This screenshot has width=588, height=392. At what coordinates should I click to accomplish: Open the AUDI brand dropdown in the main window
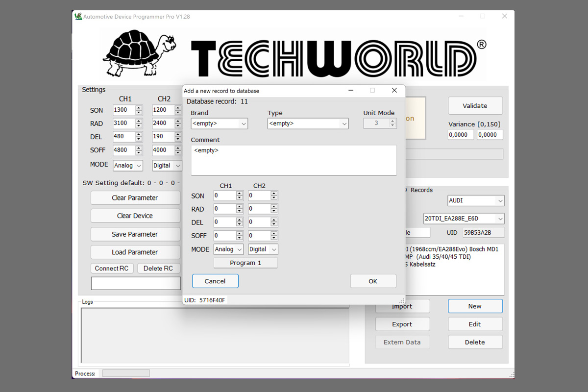[x=476, y=200]
